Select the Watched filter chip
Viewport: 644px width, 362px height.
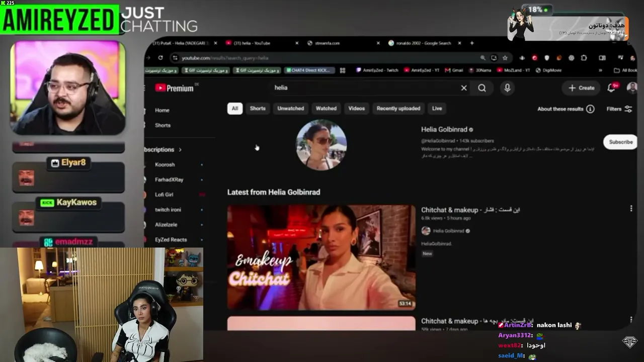click(x=326, y=109)
